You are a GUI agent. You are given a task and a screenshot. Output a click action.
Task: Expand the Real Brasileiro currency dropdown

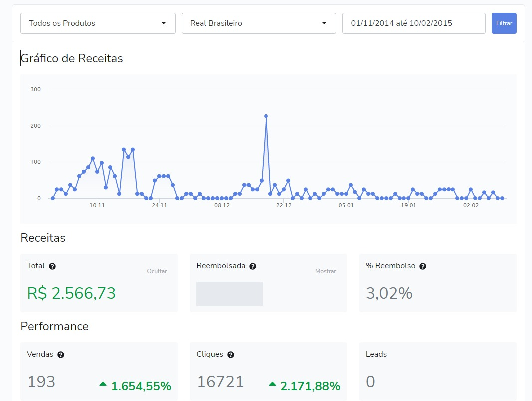(x=259, y=23)
